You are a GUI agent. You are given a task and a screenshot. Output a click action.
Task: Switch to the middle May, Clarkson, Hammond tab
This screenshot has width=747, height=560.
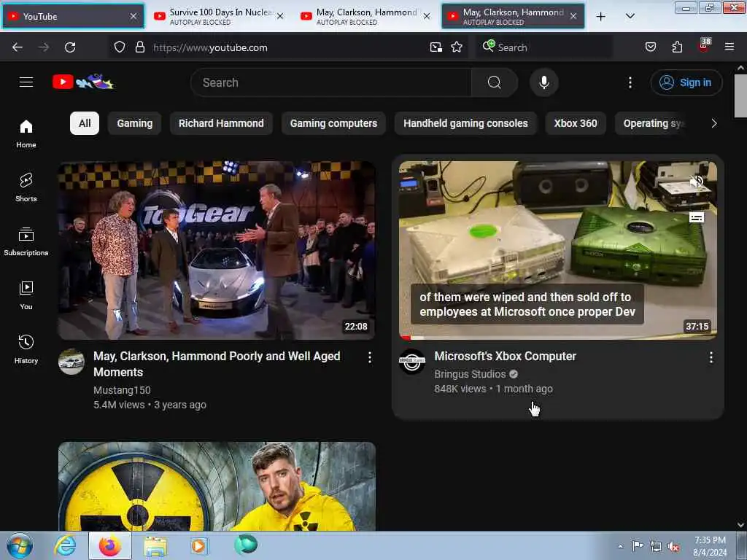tap(366, 16)
